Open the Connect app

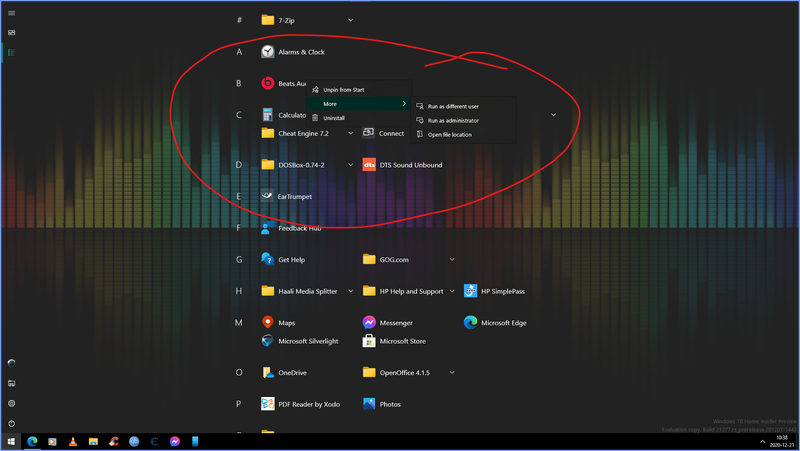pyautogui.click(x=383, y=133)
